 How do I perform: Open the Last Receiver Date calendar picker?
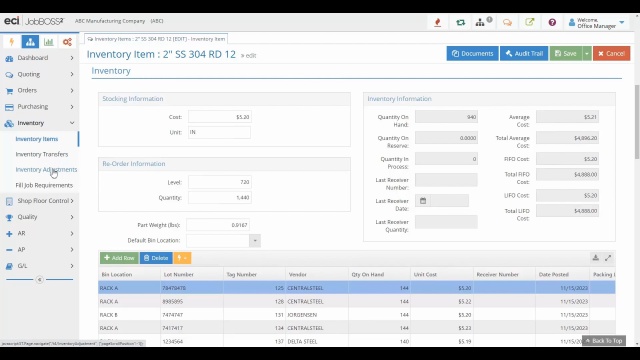point(423,200)
